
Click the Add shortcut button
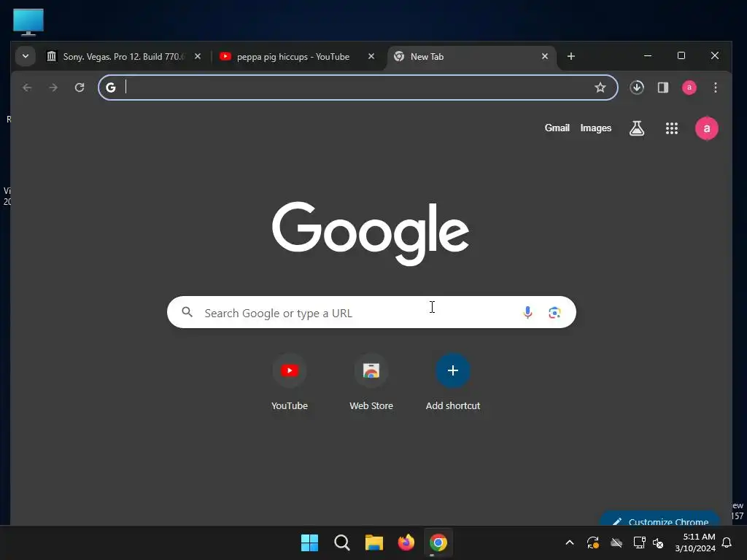pos(452,382)
